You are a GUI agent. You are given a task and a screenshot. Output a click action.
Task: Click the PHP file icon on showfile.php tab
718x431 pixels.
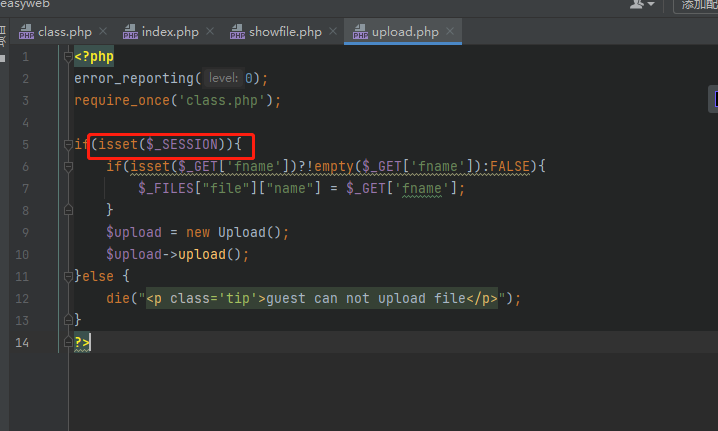[x=237, y=32]
